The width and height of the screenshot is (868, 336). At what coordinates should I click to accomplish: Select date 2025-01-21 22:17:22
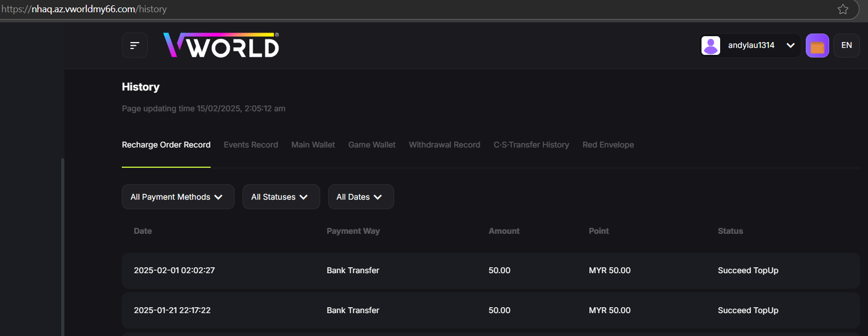172,310
